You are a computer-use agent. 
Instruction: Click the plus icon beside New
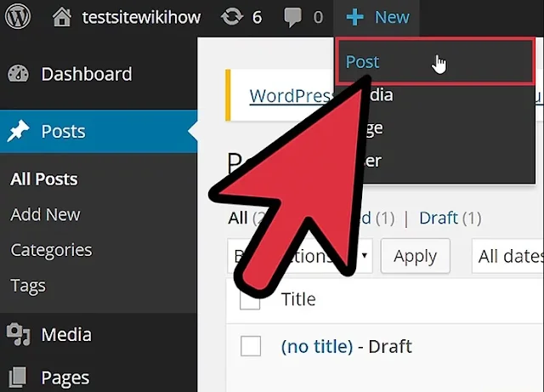tap(355, 17)
